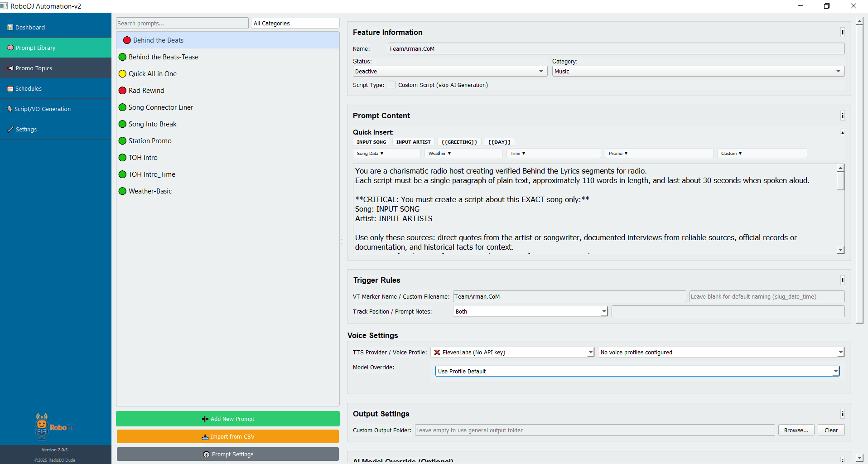Open the Category dropdown showing Music
Viewport: 868px width, 464px height.
click(698, 71)
